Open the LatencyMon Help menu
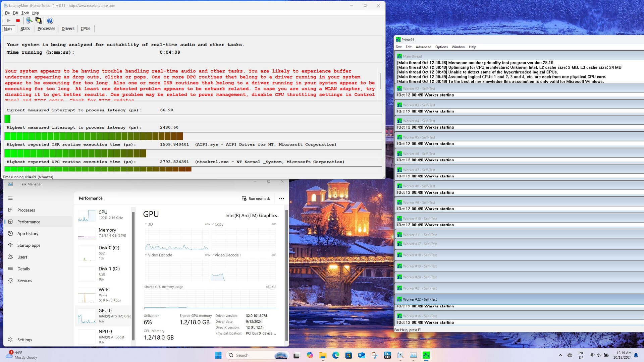 [36, 13]
